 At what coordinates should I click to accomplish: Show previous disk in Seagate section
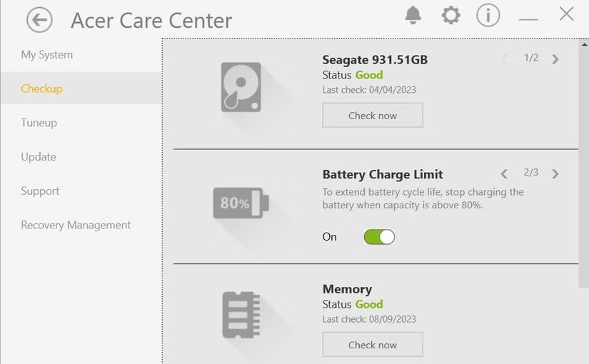coord(504,59)
